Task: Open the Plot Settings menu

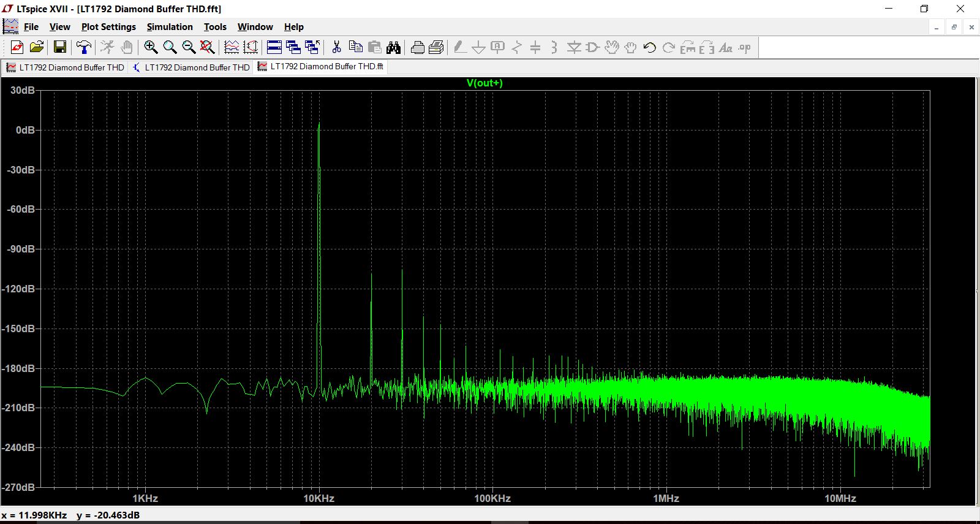Action: [x=108, y=27]
